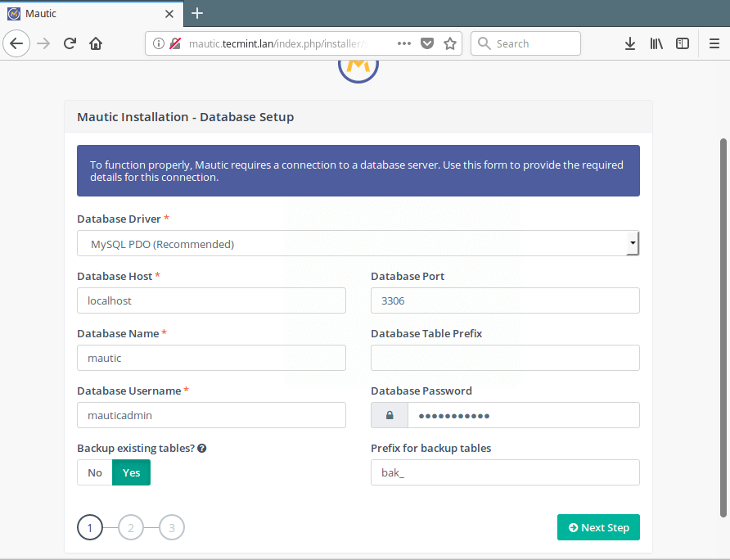Click the insecure connection padlock icon

(x=175, y=43)
